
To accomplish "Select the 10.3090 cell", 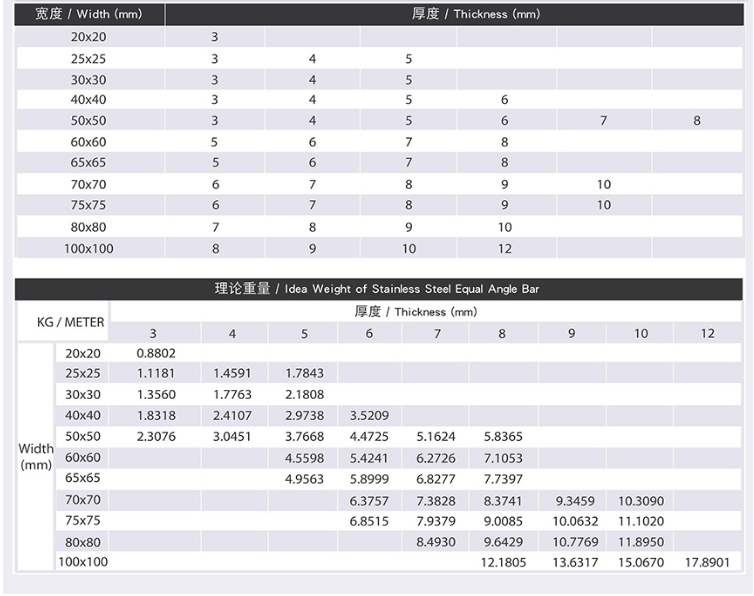I will point(641,500).
